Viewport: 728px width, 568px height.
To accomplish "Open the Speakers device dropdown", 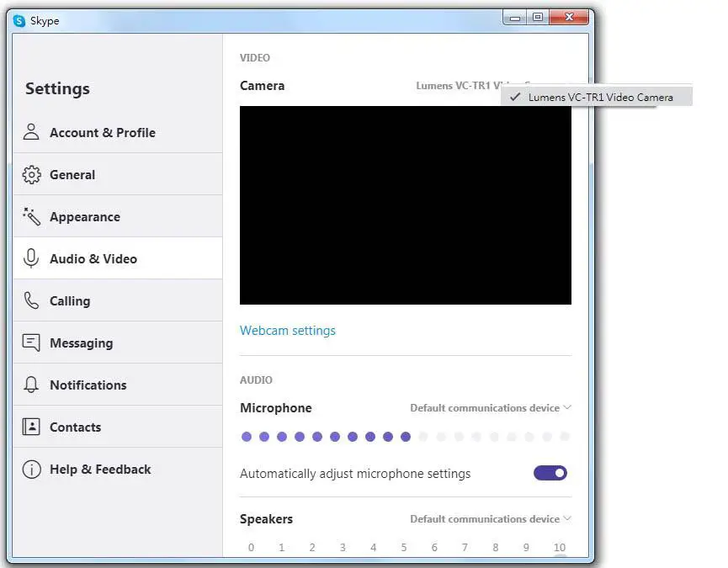I will point(491,518).
